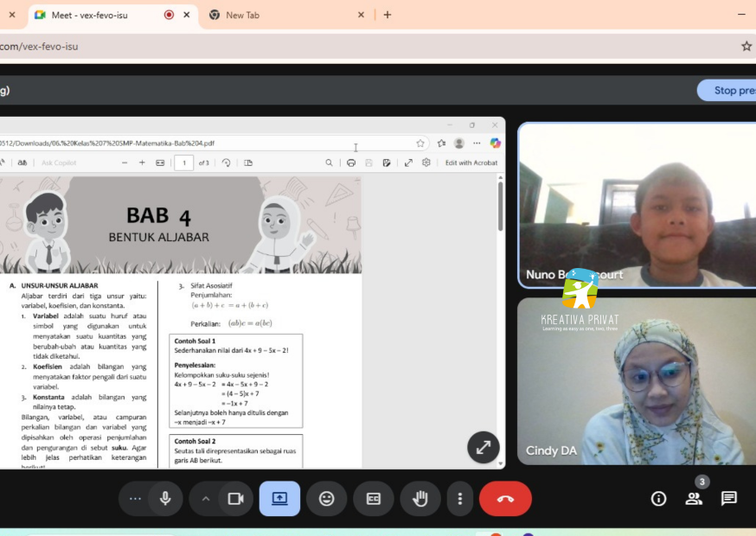Screen dimensions: 756x536
Task: Zoom in PDF with plus button
Action: [142, 163]
